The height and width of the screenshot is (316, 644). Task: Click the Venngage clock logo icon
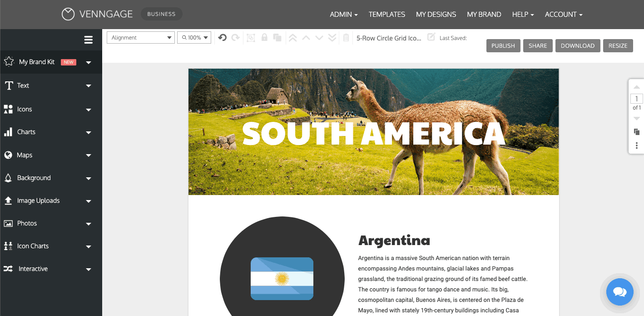pos(68,14)
